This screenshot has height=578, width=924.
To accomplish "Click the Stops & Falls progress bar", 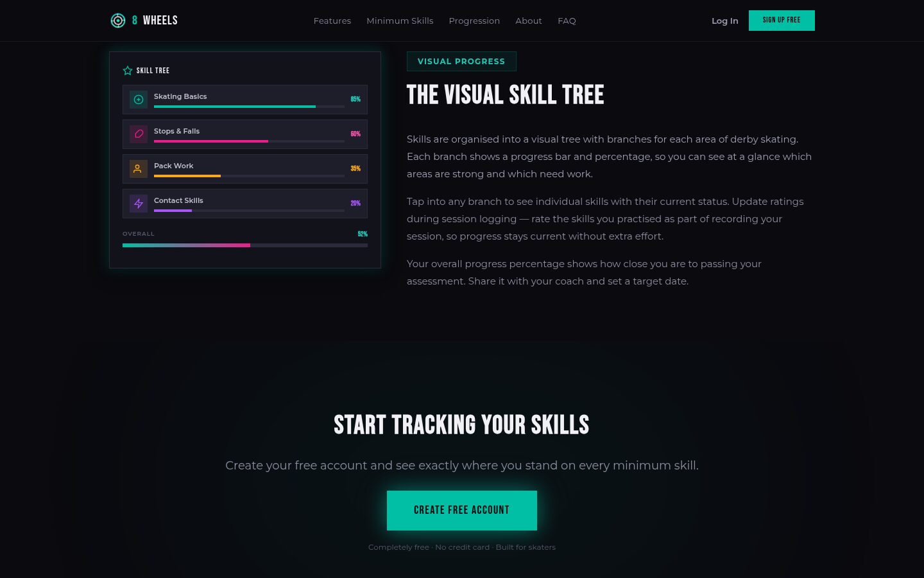I will [x=249, y=141].
